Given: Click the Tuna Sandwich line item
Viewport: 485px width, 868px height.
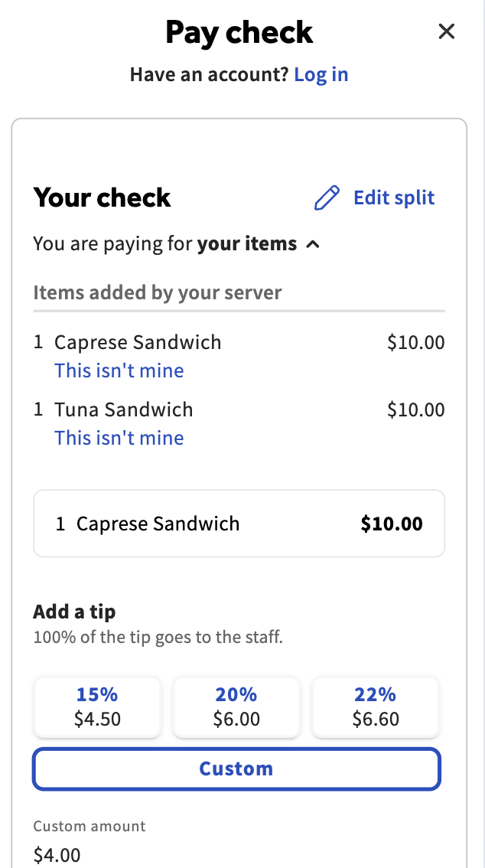Looking at the screenshot, I should pyautogui.click(x=124, y=410).
